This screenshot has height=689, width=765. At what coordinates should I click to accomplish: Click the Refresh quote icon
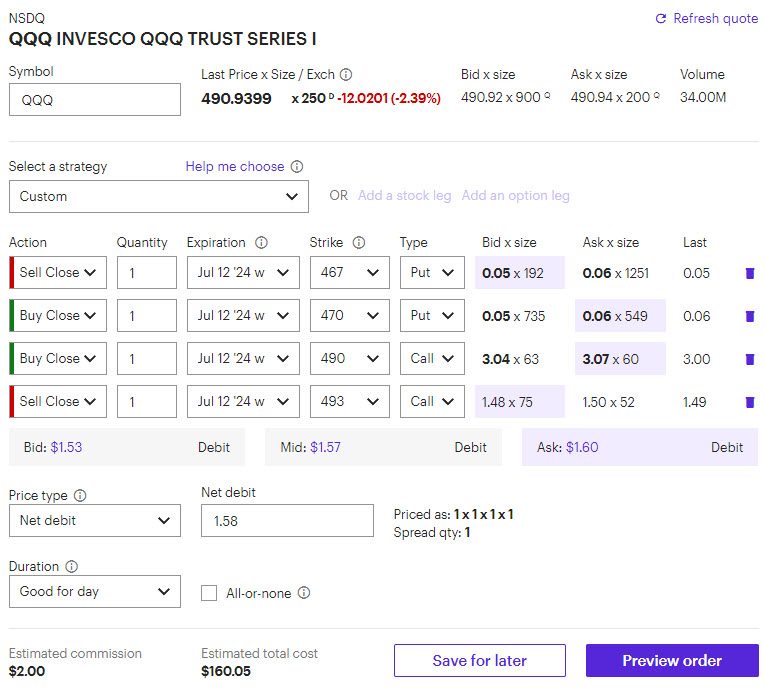(661, 19)
